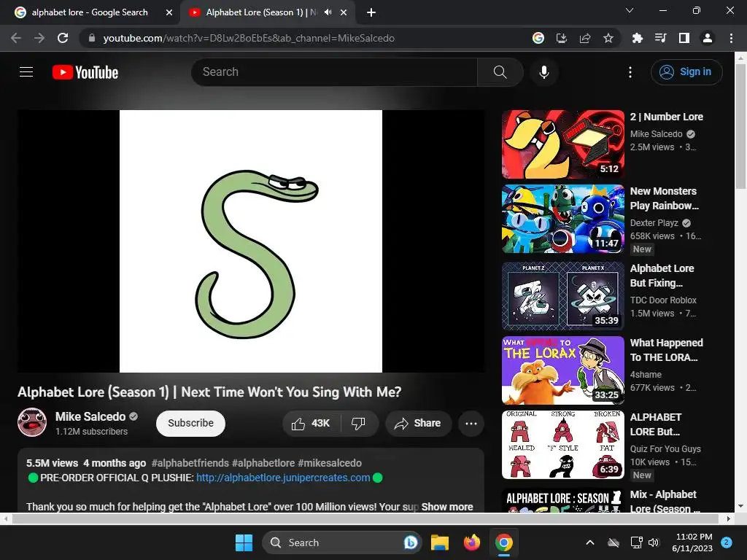Open a new browser tab

point(371,12)
